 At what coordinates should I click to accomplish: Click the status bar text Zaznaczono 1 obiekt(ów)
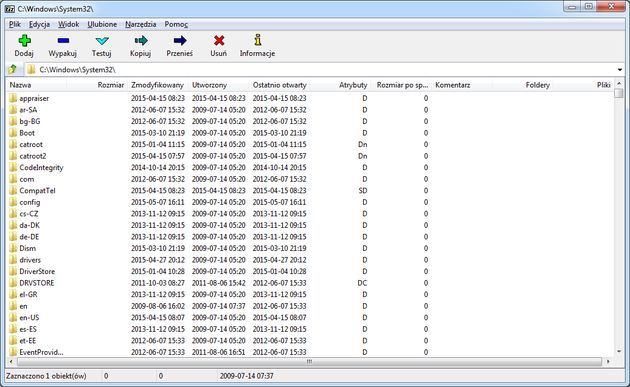(x=46, y=376)
